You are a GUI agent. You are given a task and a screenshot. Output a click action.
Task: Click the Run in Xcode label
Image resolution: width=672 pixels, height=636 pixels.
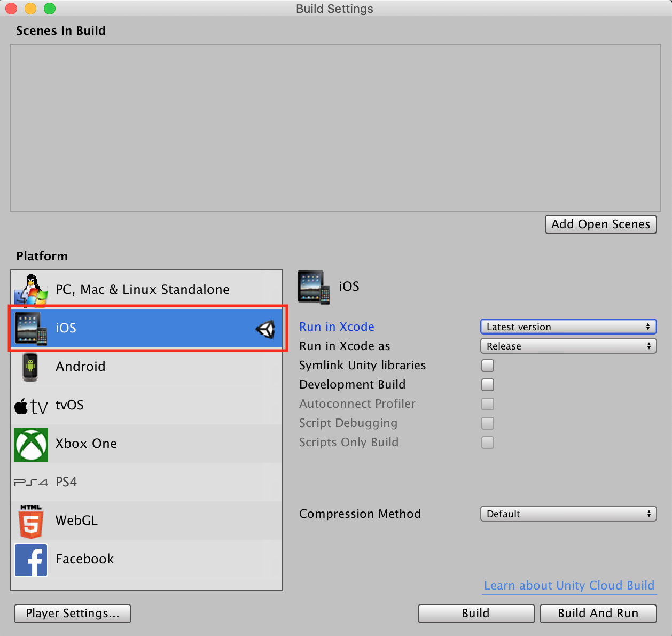pyautogui.click(x=337, y=327)
